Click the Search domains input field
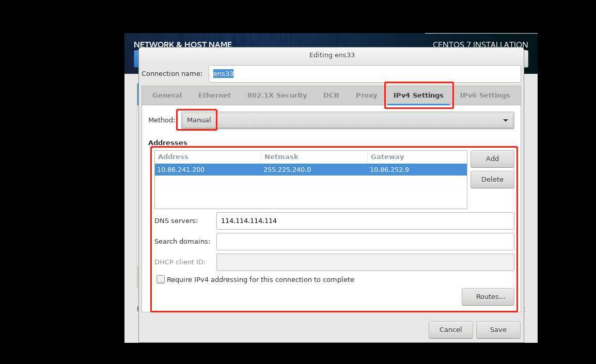Image resolution: width=596 pixels, height=364 pixels. click(365, 242)
